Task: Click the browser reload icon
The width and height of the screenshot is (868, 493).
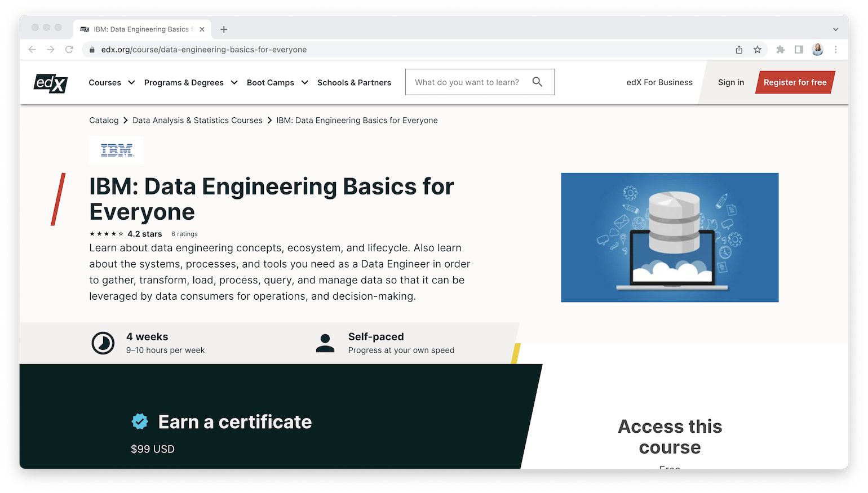Action: click(x=69, y=50)
